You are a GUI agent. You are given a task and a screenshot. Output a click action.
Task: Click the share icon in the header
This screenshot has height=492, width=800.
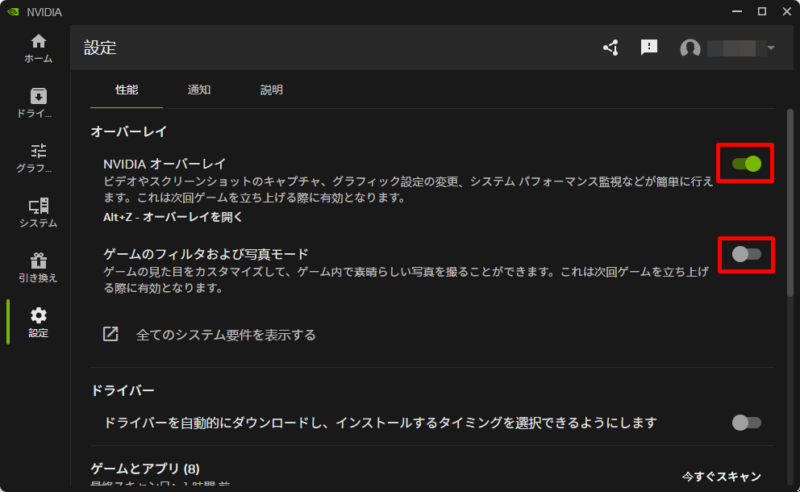click(x=611, y=48)
